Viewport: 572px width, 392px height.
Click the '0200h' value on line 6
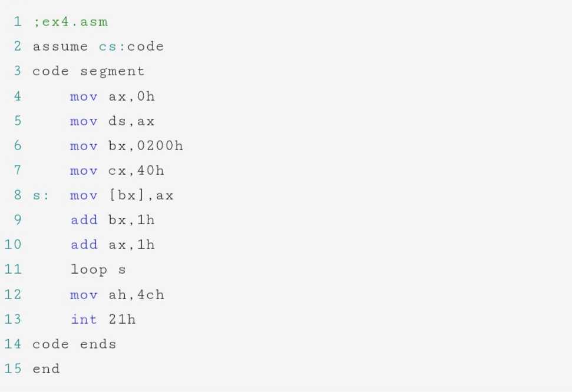coord(160,146)
